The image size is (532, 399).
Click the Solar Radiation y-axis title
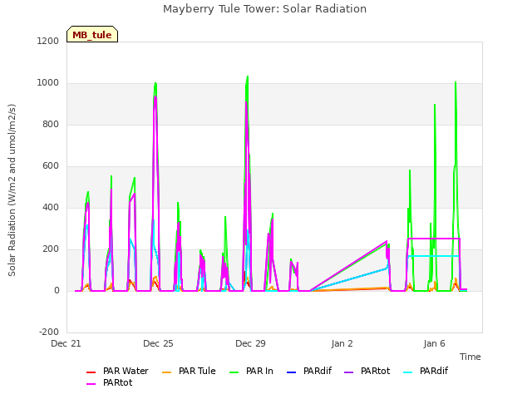point(12,190)
